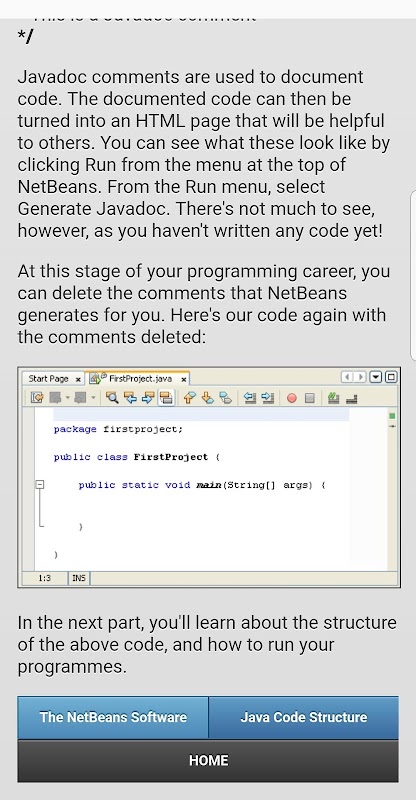The height and width of the screenshot is (800, 416).
Task: Click the Find Selection magnifier icon
Action: coord(112,398)
